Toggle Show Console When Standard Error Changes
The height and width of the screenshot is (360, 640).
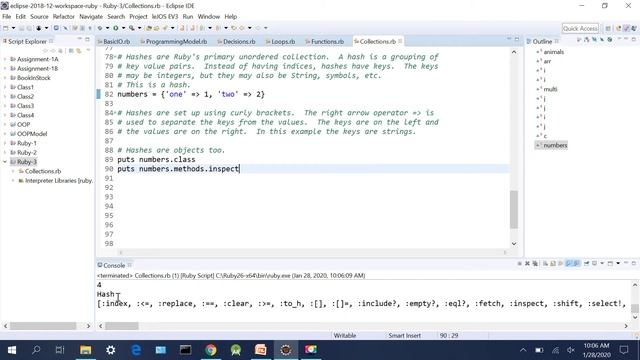576,264
